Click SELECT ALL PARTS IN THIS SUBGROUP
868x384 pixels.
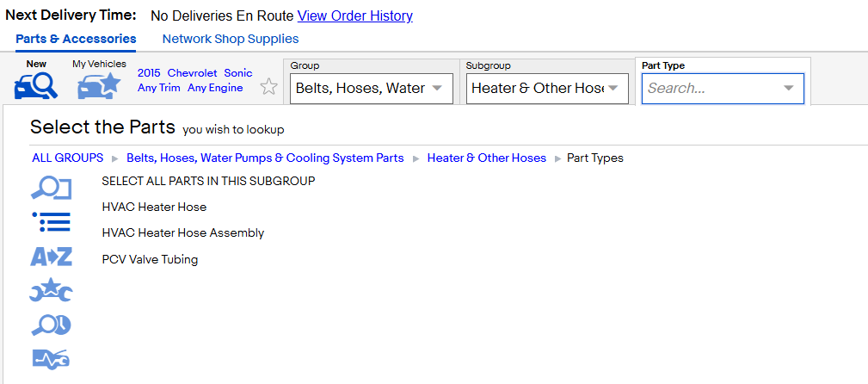(209, 181)
